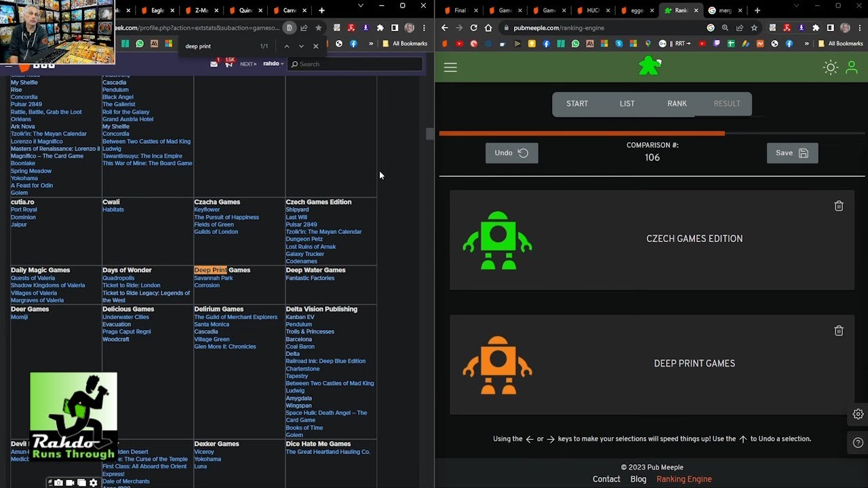Close the find-in-page bar
The height and width of the screenshot is (488, 868).
pos(315,46)
